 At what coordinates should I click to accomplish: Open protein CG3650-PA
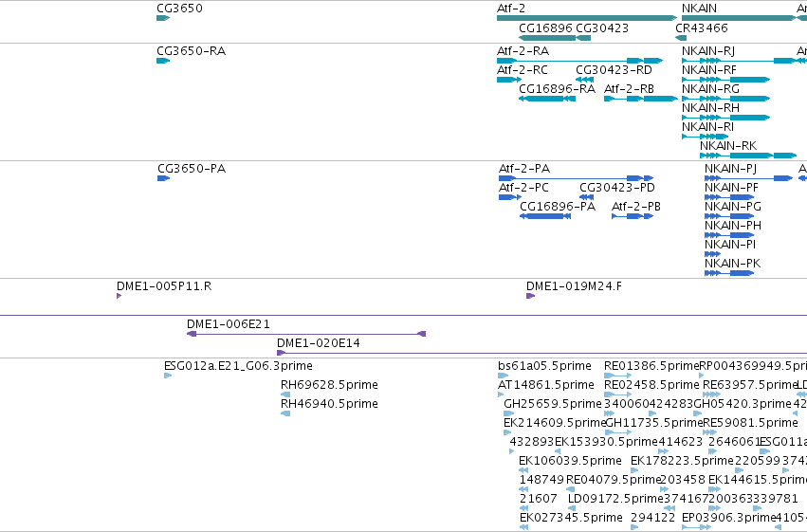[192, 169]
